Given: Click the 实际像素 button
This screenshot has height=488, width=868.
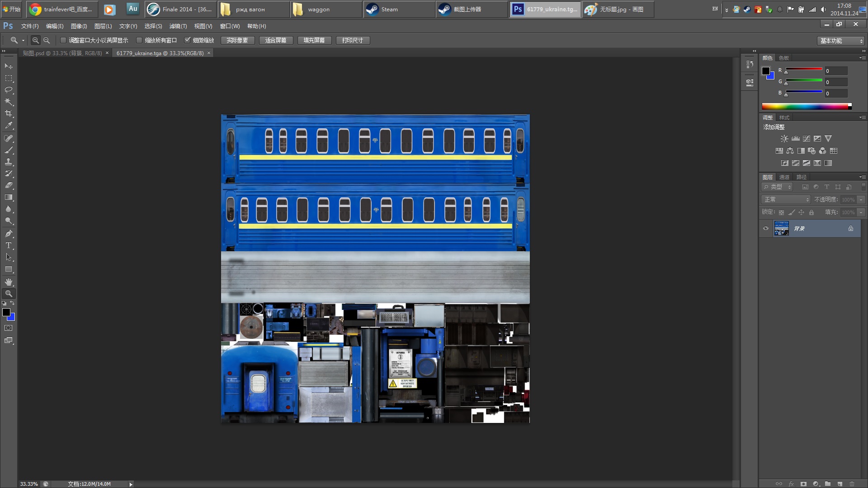Looking at the screenshot, I should [237, 41].
